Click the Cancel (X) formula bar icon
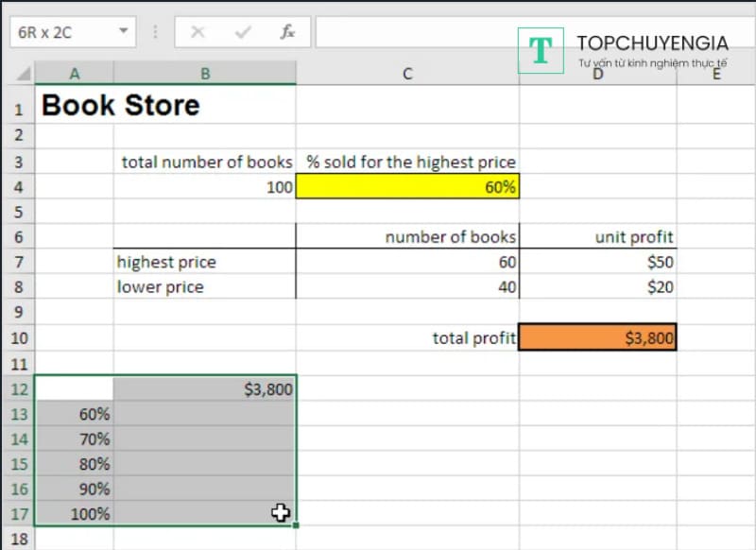Image resolution: width=756 pixels, height=550 pixels. pos(198,32)
